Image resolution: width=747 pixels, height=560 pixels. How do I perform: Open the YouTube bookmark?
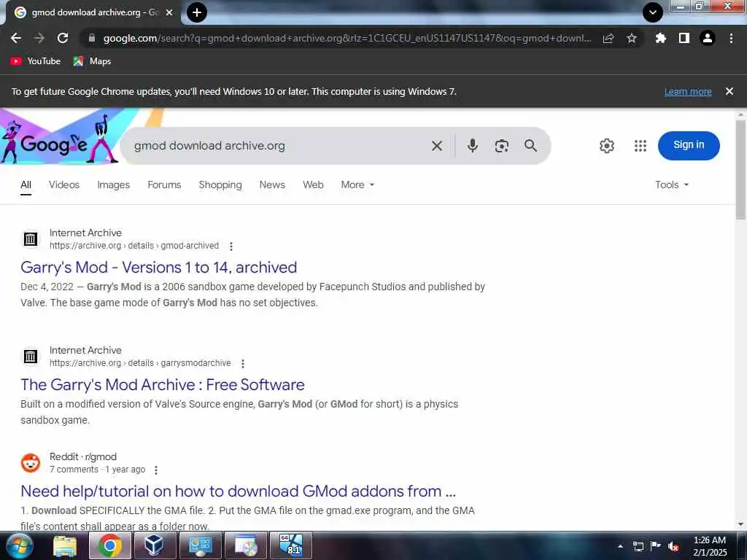36,61
